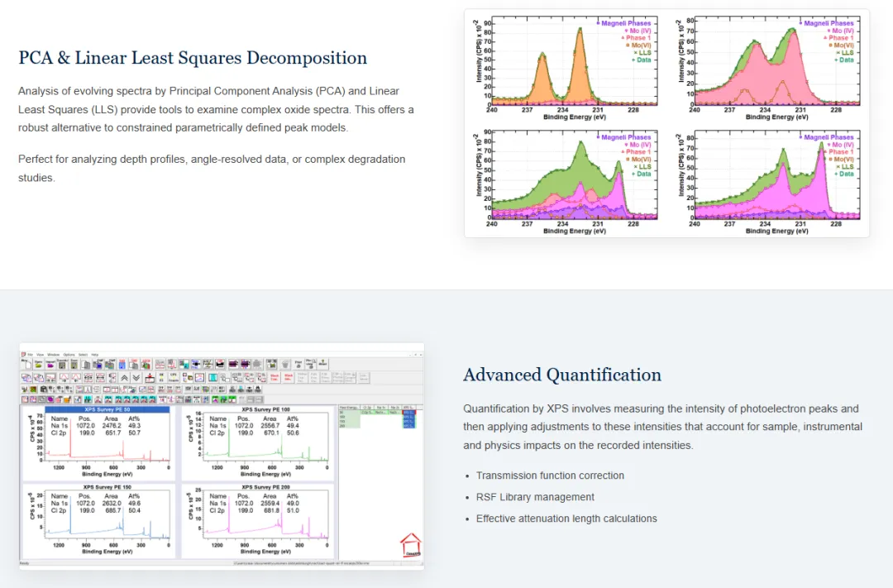Select the 'Advanced Quantification' heading

tap(562, 375)
